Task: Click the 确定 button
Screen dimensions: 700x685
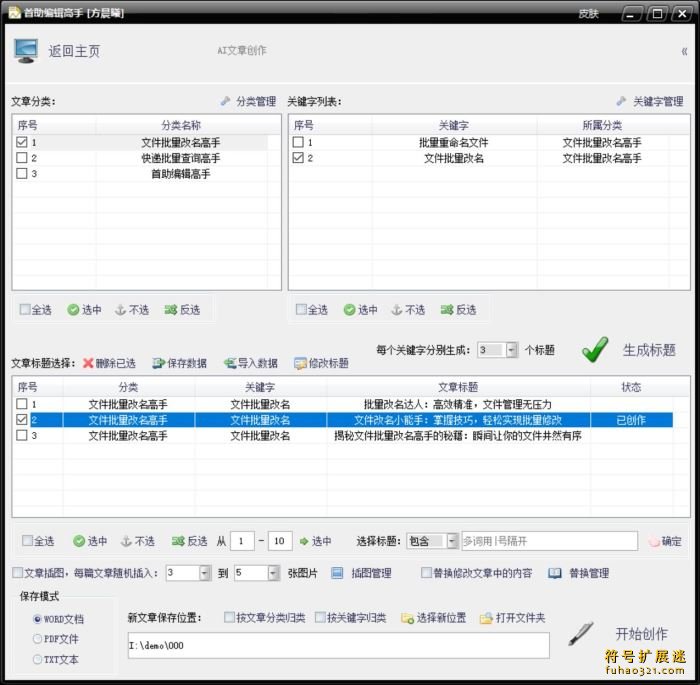Action: 666,541
